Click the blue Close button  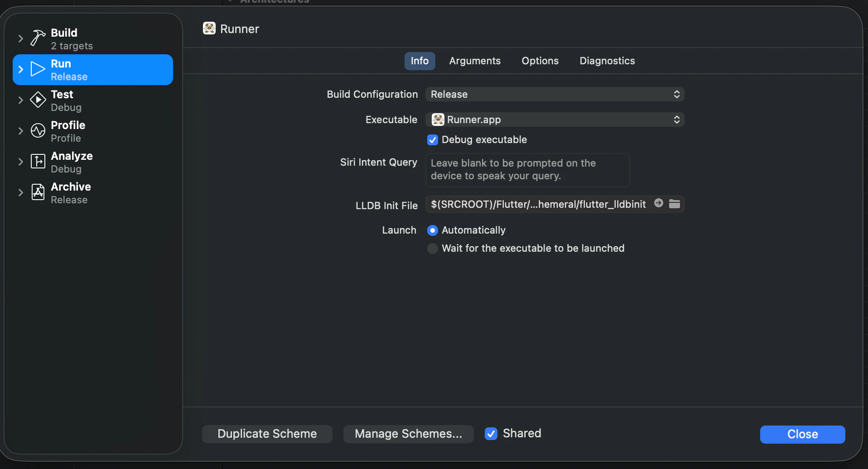point(802,434)
